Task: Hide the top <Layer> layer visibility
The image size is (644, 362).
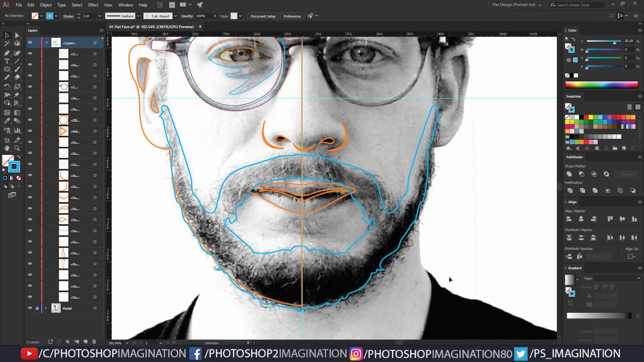Action: 30,43
